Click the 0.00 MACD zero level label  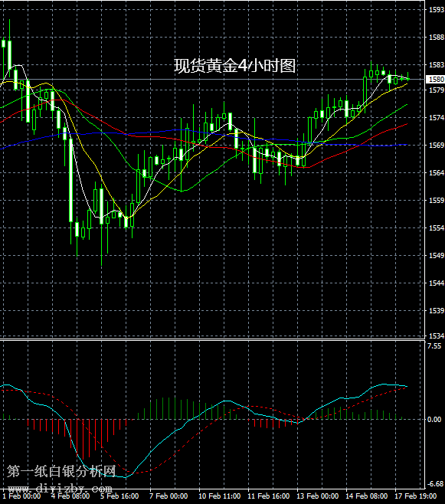[x=434, y=420]
